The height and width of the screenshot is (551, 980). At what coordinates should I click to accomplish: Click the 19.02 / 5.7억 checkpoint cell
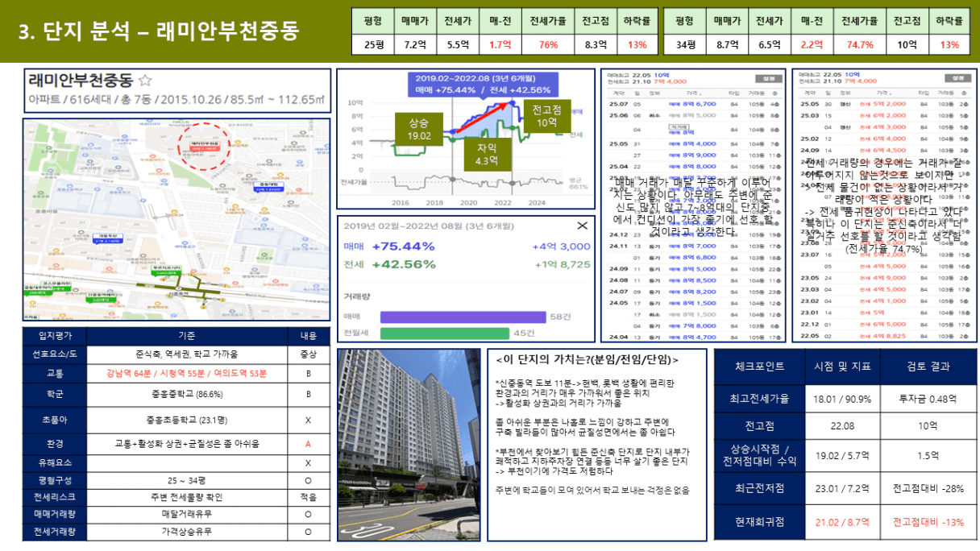(x=841, y=455)
